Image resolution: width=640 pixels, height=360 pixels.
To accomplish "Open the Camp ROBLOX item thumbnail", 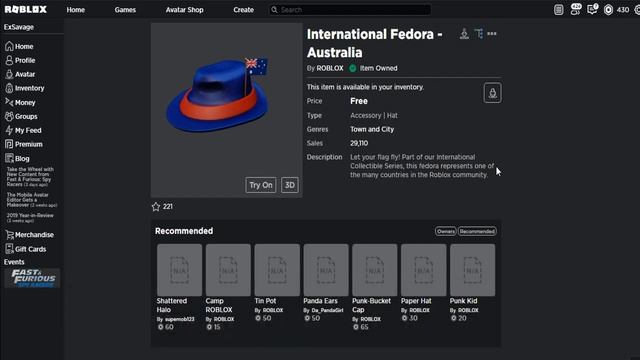I will 228,270.
